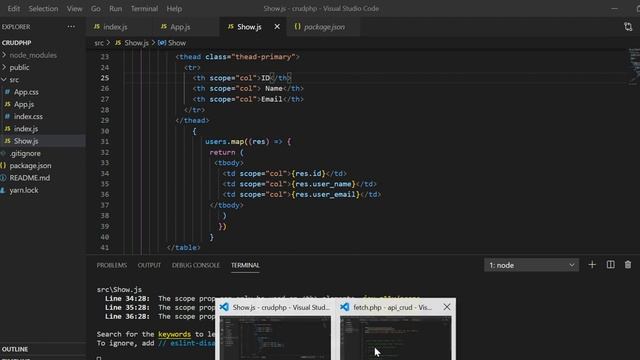Open the '1: node' terminal dropdown
The image size is (640, 360).
point(531,265)
